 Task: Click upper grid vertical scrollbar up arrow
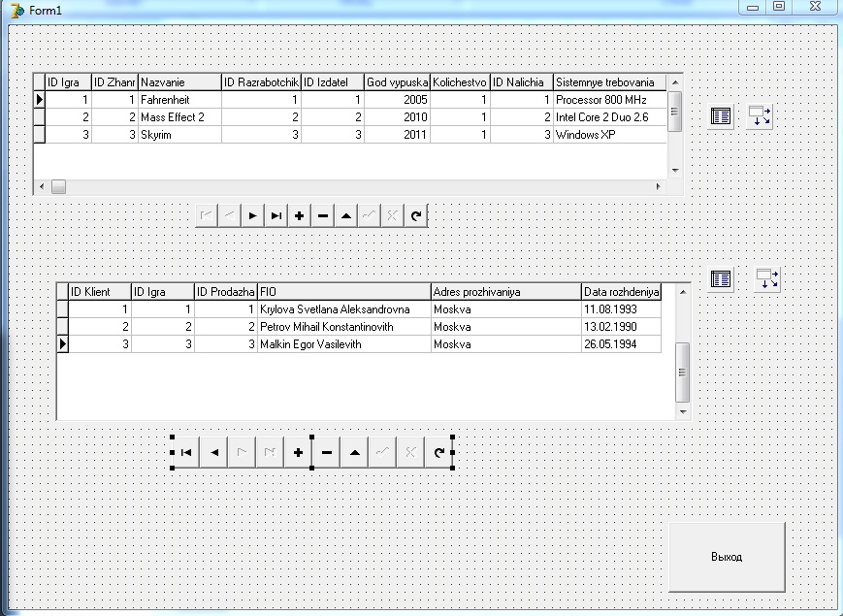click(675, 82)
